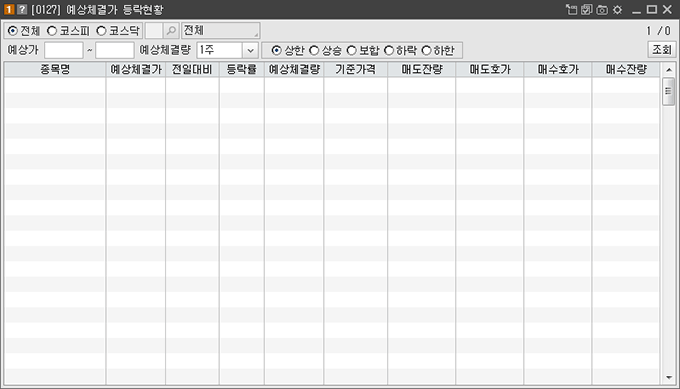The height and width of the screenshot is (389, 680).
Task: Sort by 전일대비 column header
Action: (192, 69)
